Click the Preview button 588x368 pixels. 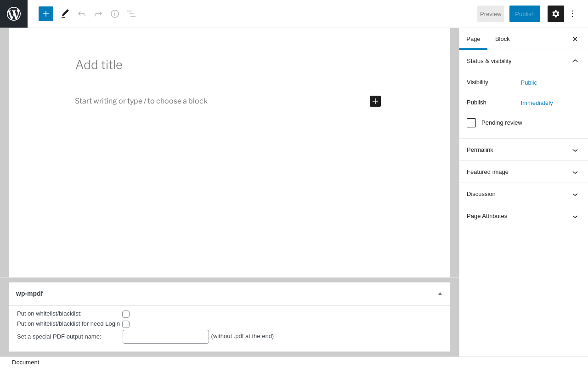click(491, 14)
